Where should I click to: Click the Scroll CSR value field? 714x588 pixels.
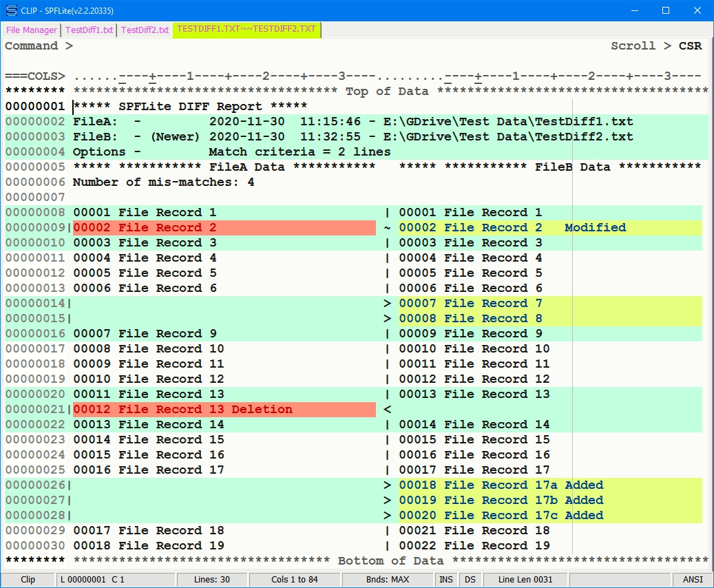(690, 46)
